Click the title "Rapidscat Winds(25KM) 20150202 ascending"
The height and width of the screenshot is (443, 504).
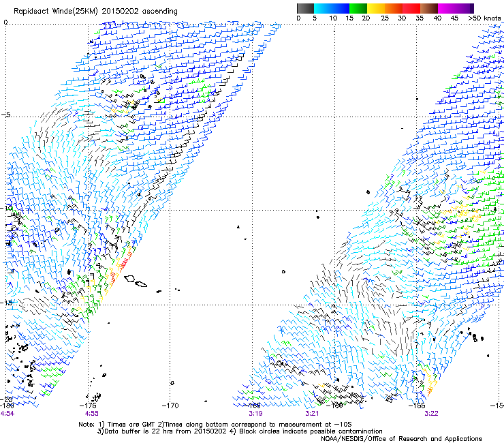(x=95, y=12)
